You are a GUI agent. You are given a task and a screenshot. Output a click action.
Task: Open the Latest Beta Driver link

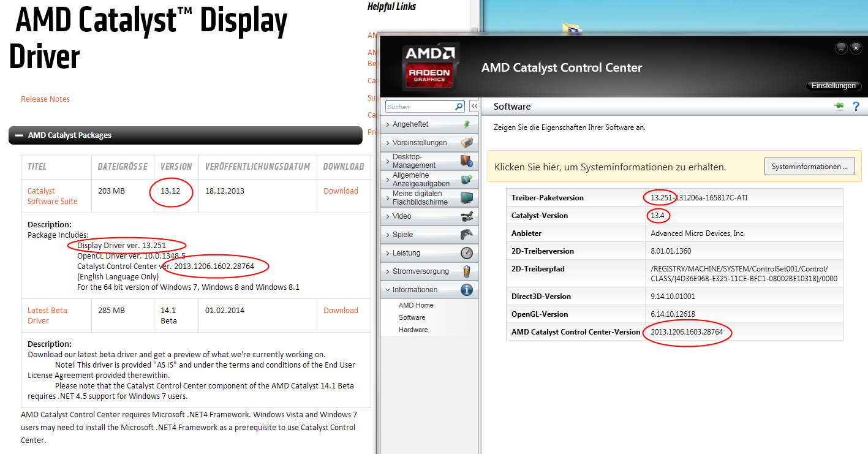(47, 316)
